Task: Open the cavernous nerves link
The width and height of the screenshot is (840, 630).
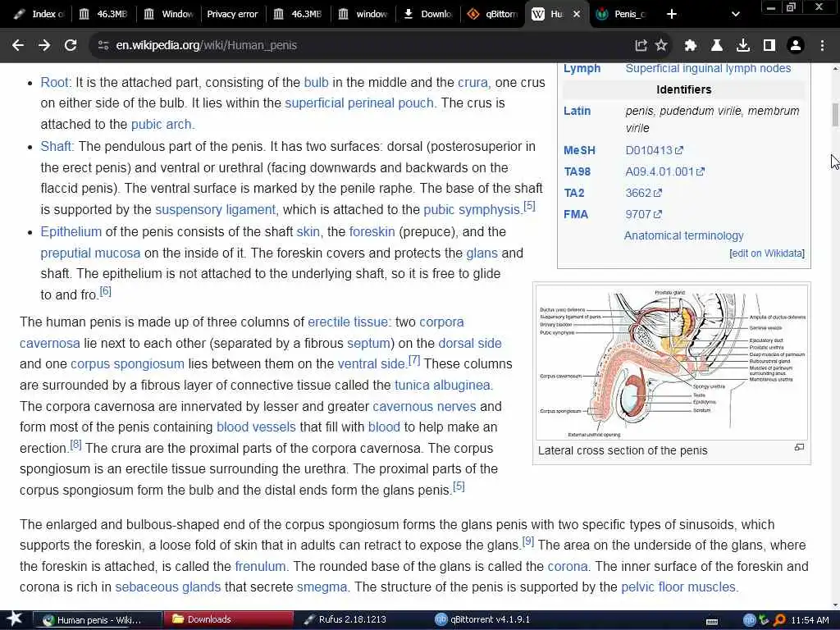Action: point(424,407)
